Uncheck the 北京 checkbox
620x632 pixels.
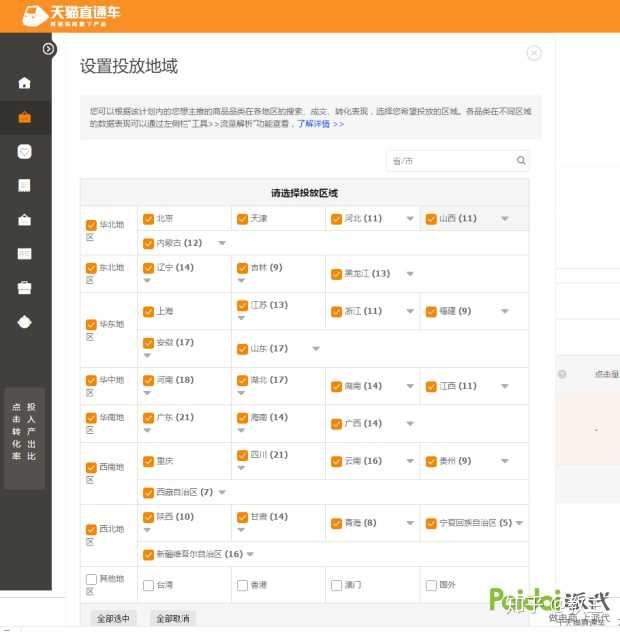tap(149, 219)
